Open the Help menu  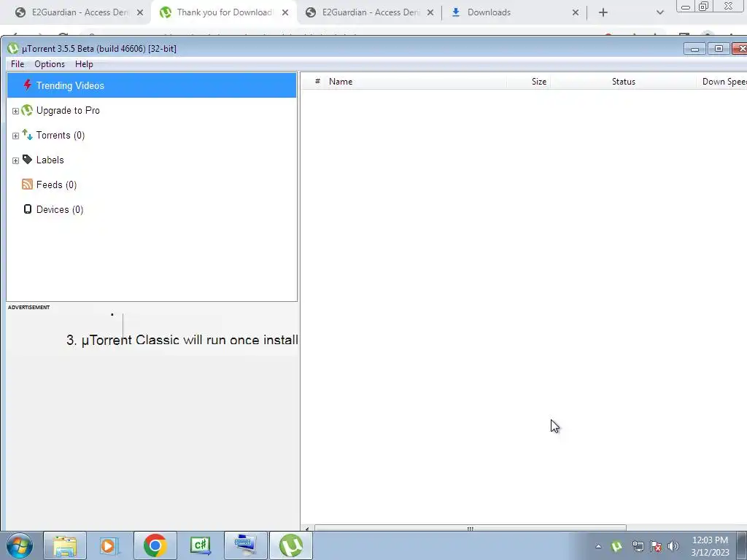click(84, 64)
